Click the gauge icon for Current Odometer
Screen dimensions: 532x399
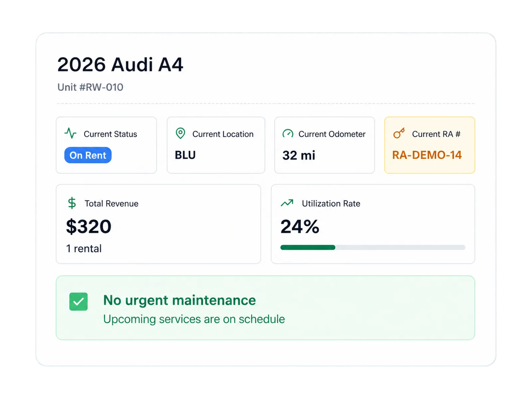click(x=288, y=134)
